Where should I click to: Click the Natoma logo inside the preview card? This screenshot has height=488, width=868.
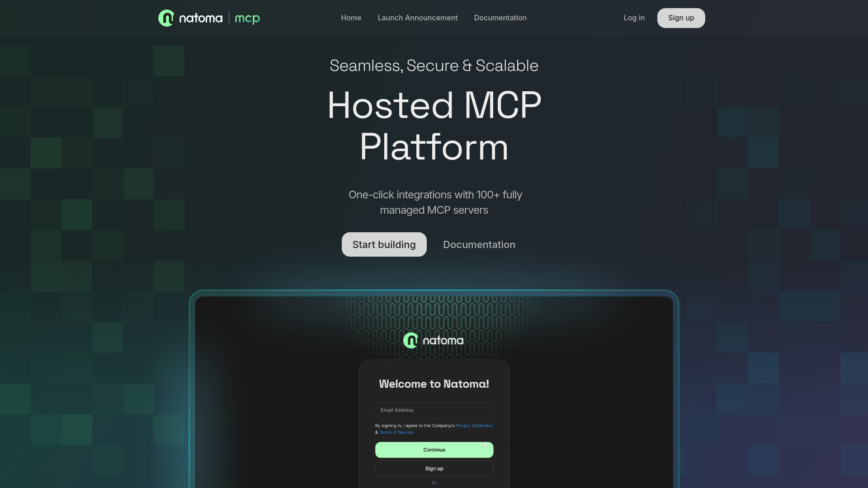click(x=433, y=340)
